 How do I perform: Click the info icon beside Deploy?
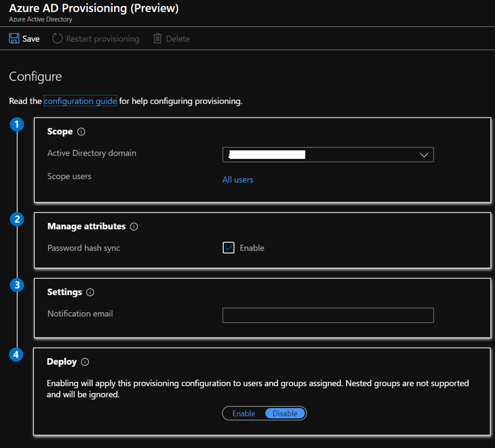85,362
